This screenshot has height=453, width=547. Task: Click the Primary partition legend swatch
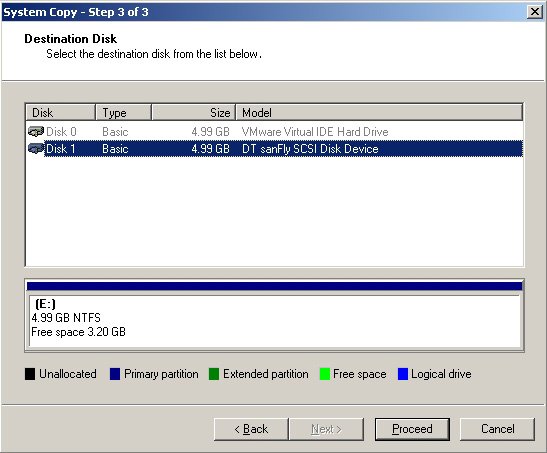coord(115,374)
